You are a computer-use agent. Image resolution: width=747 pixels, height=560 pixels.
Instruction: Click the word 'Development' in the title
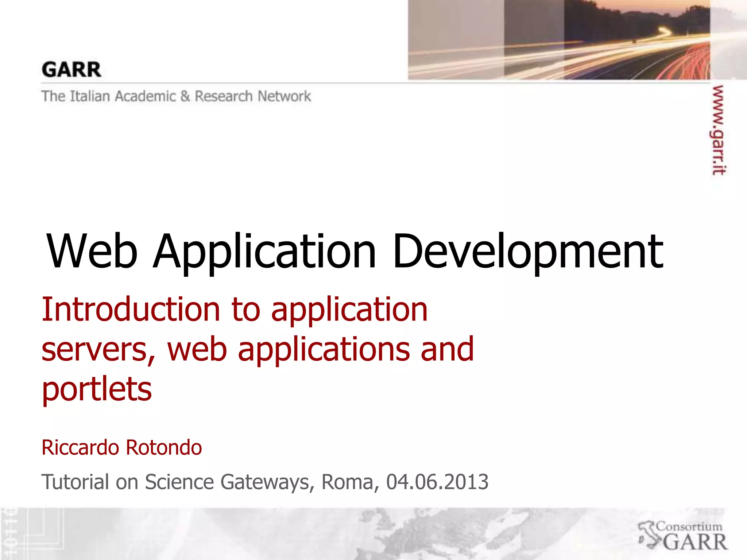pyautogui.click(x=528, y=252)
